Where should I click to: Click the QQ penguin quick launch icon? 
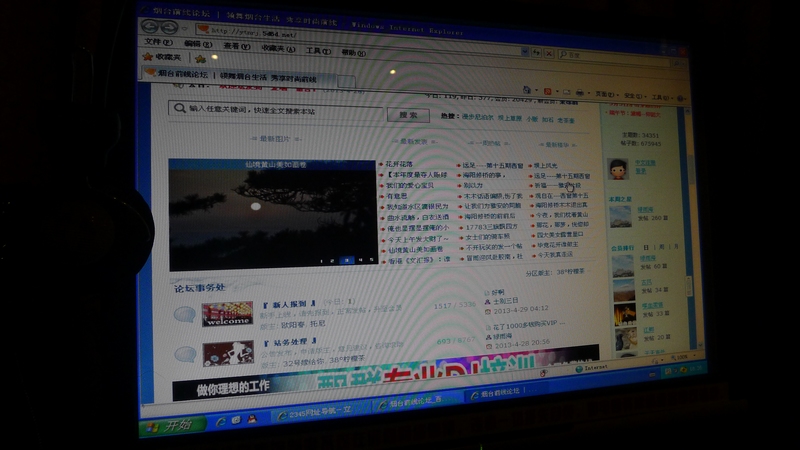[x=252, y=419]
